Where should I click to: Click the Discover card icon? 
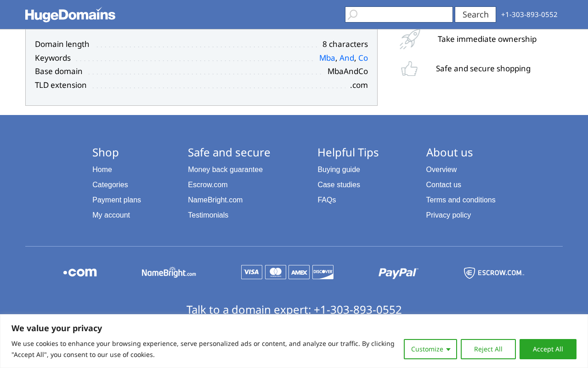pyautogui.click(x=323, y=272)
